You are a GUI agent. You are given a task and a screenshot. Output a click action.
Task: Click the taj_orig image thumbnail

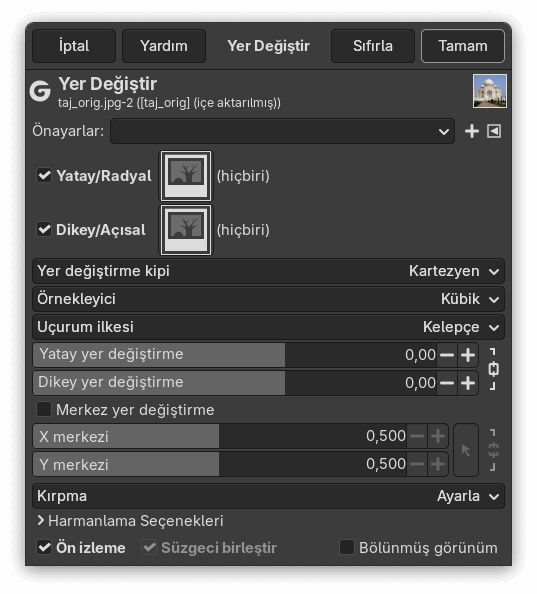click(x=489, y=91)
